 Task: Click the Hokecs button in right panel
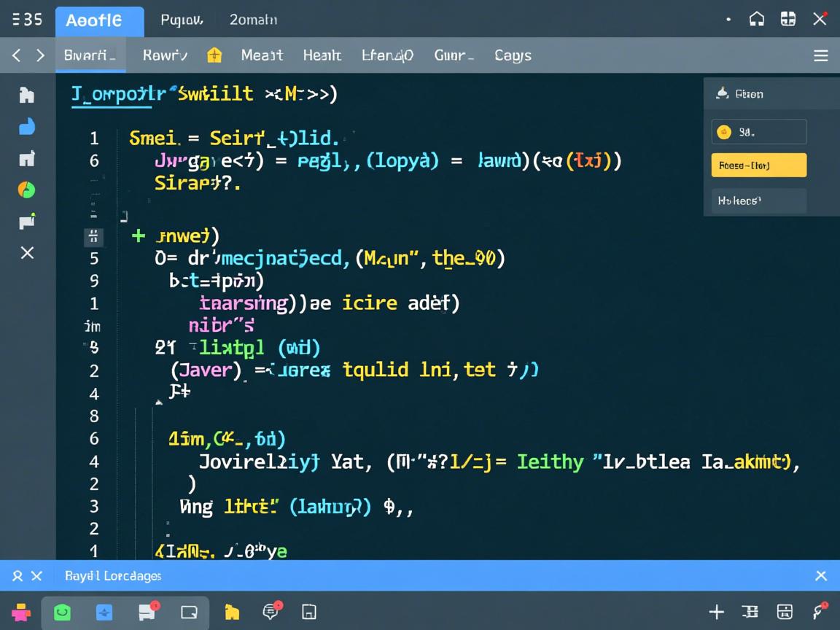[758, 201]
